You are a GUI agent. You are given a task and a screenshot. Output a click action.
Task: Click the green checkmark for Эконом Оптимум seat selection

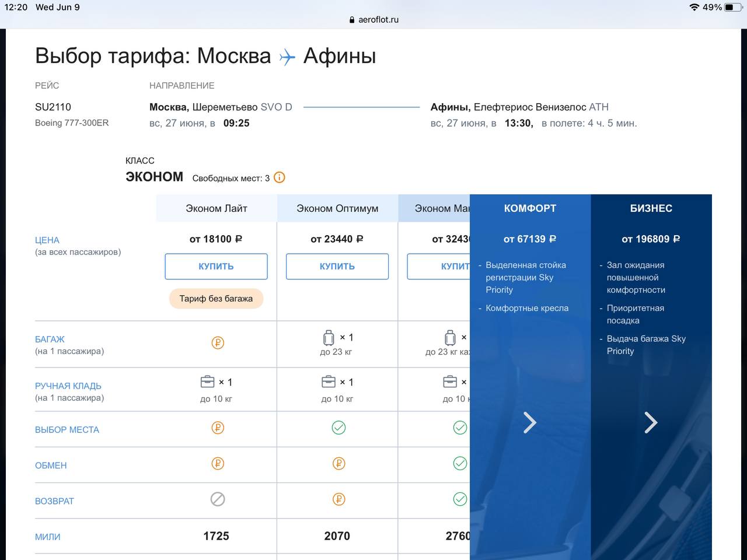(x=338, y=428)
